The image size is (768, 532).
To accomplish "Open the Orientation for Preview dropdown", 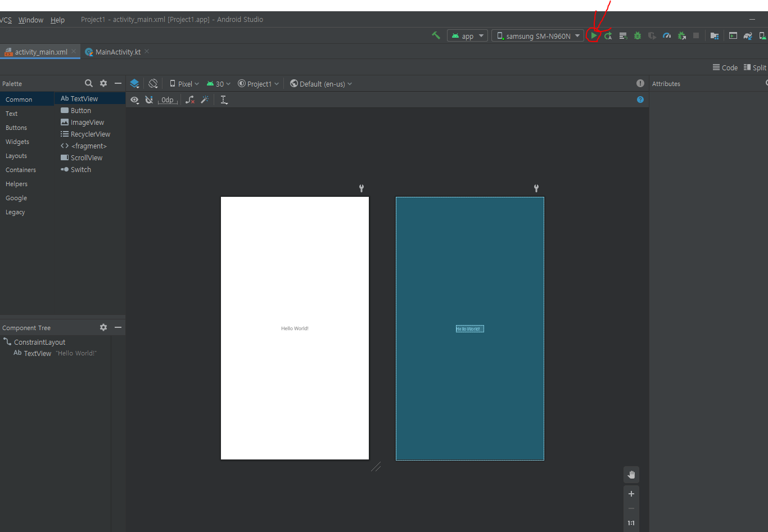I will (153, 83).
